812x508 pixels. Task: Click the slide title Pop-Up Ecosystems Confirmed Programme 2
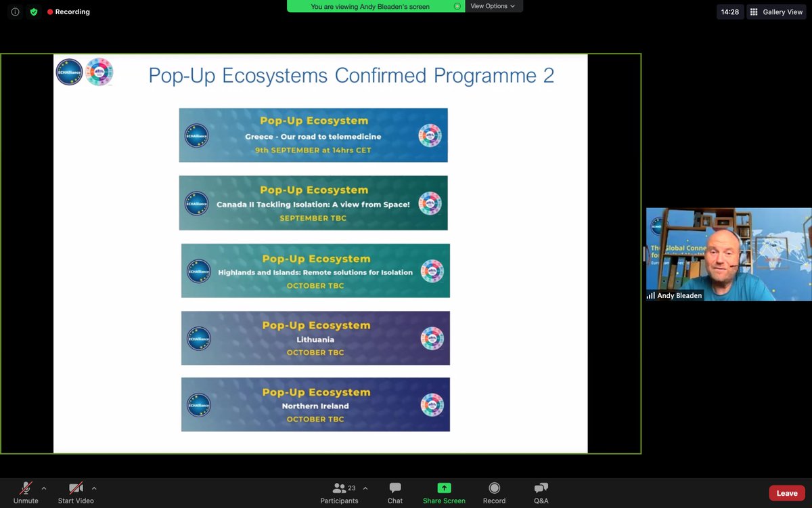[x=351, y=75]
